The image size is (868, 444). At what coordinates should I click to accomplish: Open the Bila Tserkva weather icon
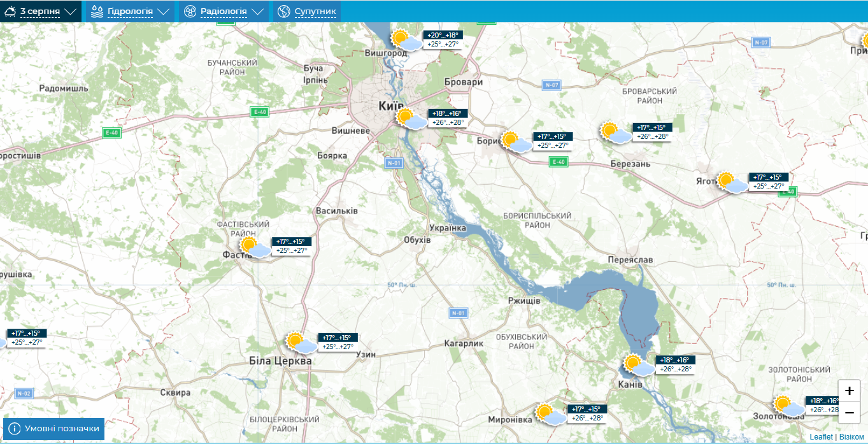pos(300,342)
